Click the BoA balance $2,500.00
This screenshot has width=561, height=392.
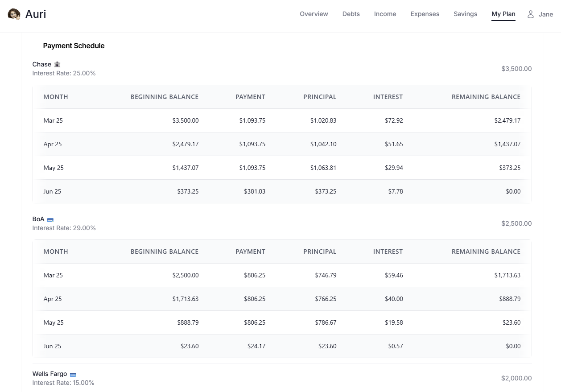coord(516,223)
